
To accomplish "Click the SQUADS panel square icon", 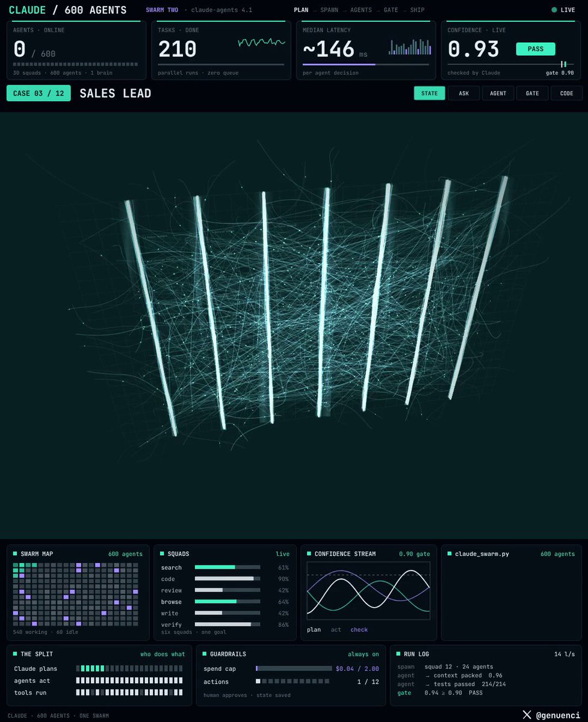I will point(162,554).
